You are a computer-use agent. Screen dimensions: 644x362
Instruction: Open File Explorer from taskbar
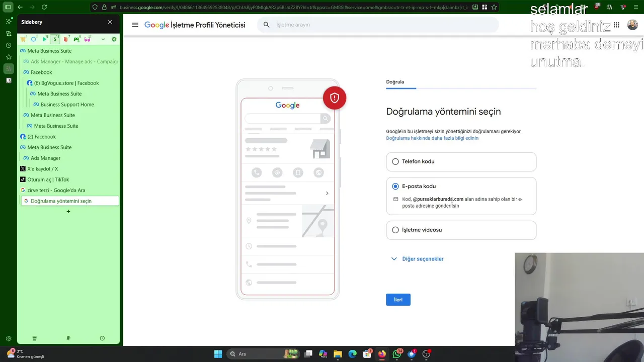pyautogui.click(x=338, y=354)
